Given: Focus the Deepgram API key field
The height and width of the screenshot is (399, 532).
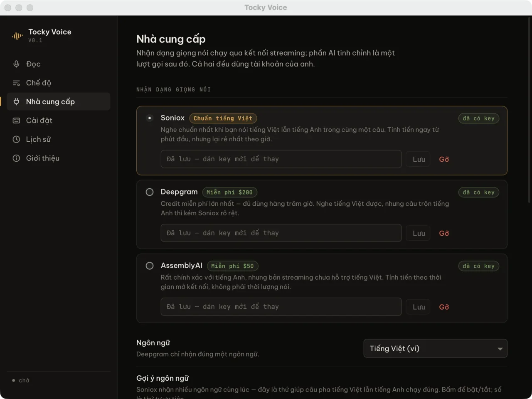Looking at the screenshot, I should tap(281, 233).
